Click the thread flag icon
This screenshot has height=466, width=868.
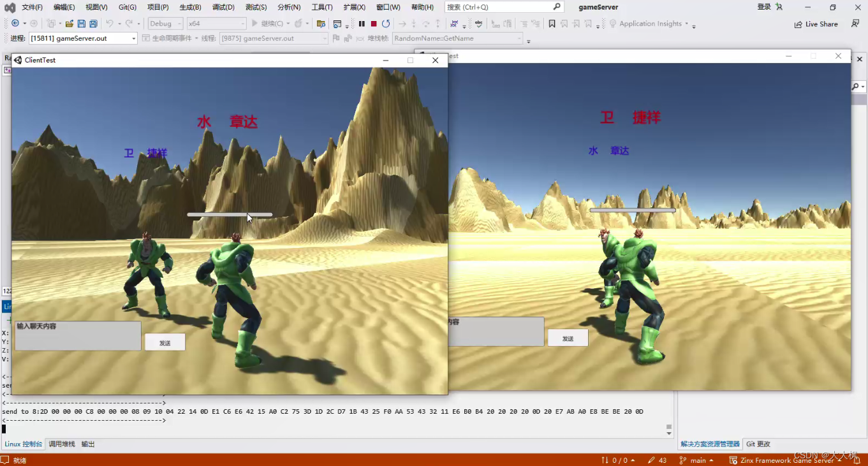coord(337,38)
